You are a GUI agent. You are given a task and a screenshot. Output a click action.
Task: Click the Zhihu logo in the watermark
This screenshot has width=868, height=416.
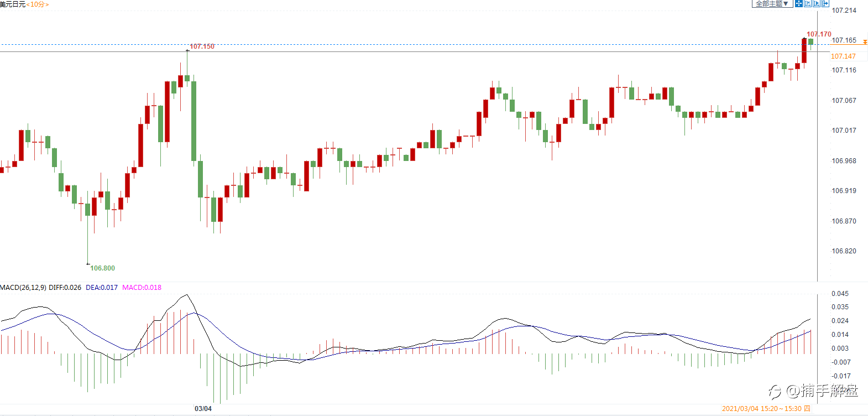point(775,392)
